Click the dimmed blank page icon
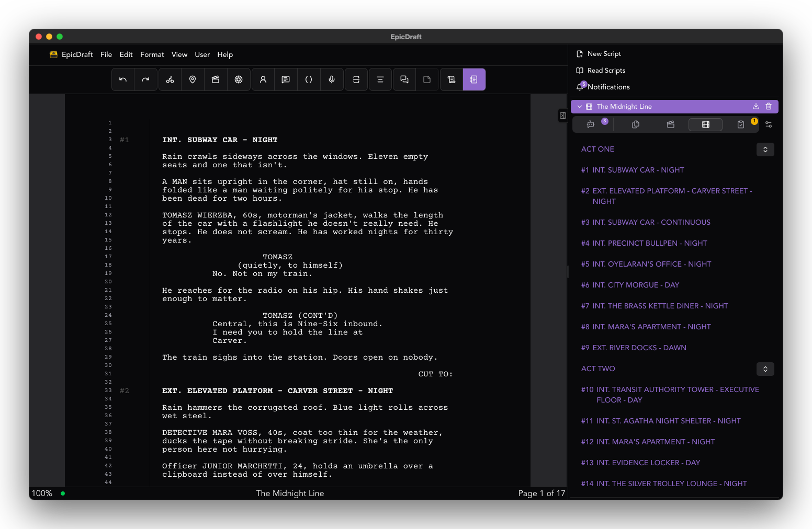 point(427,79)
